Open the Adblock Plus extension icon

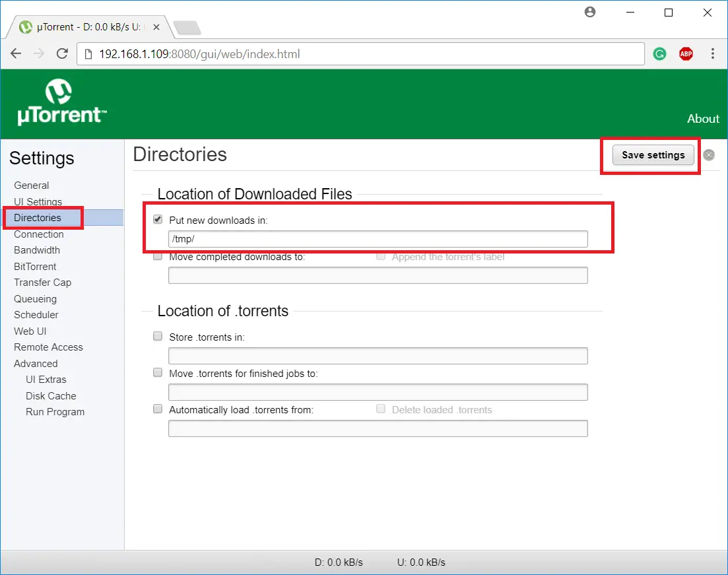(x=686, y=54)
